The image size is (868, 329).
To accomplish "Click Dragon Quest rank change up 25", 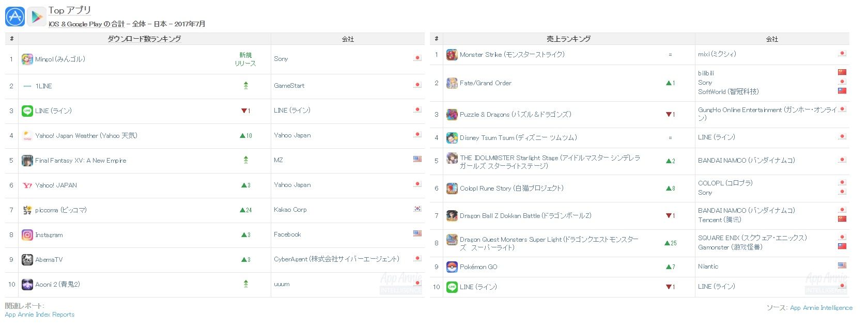I will click(671, 243).
